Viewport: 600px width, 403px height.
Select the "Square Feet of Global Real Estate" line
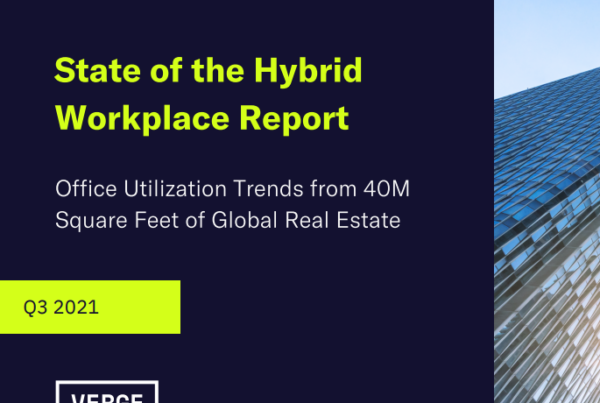click(x=228, y=221)
